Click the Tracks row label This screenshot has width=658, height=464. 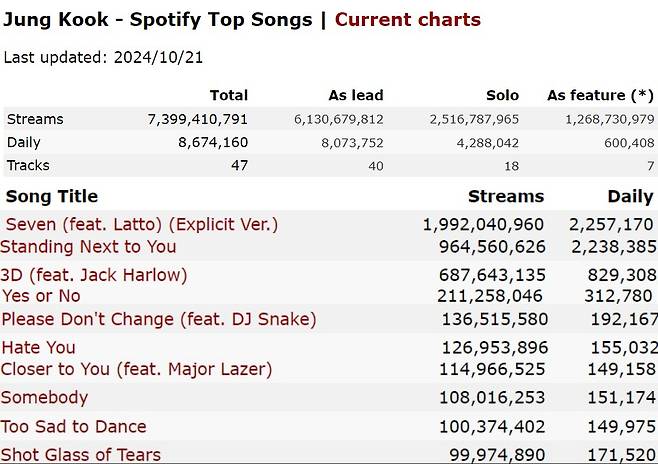[28, 166]
